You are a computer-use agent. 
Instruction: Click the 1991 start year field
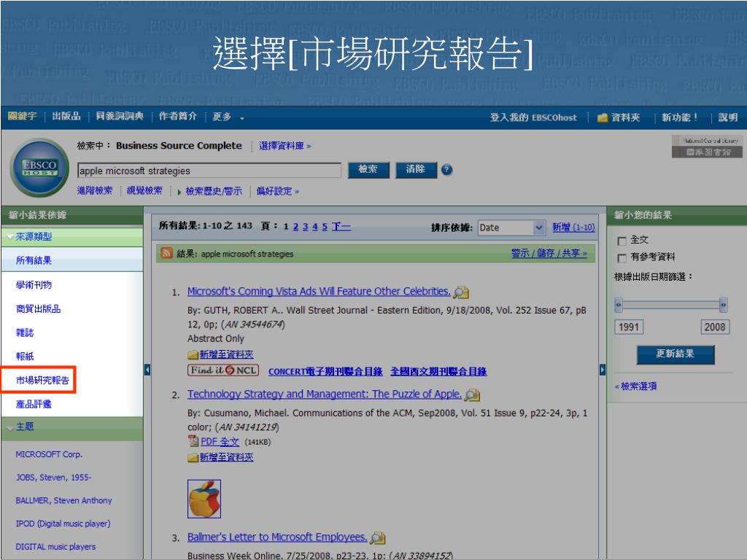pyautogui.click(x=629, y=327)
